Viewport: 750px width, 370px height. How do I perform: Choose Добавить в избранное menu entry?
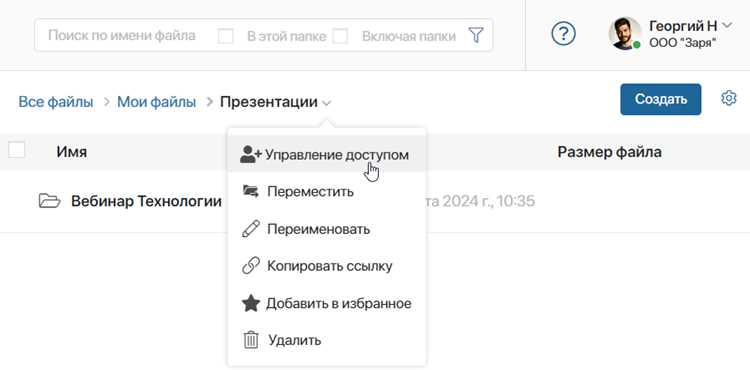coord(327,303)
